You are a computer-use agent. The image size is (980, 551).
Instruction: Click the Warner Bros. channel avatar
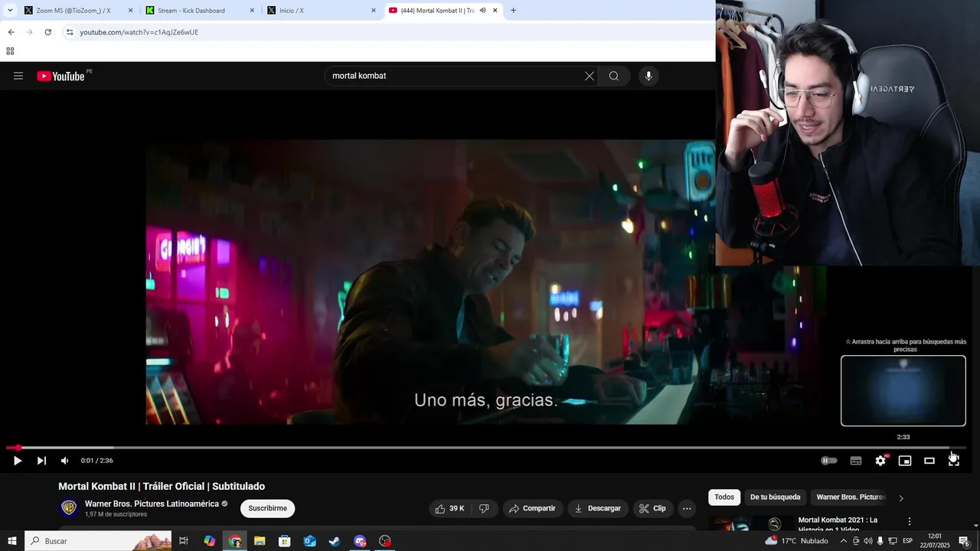click(69, 508)
